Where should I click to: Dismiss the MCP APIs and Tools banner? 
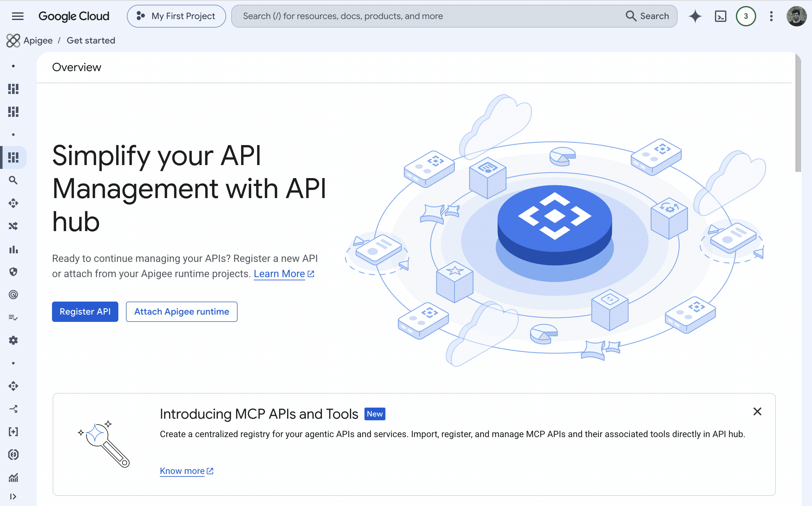[757, 411]
